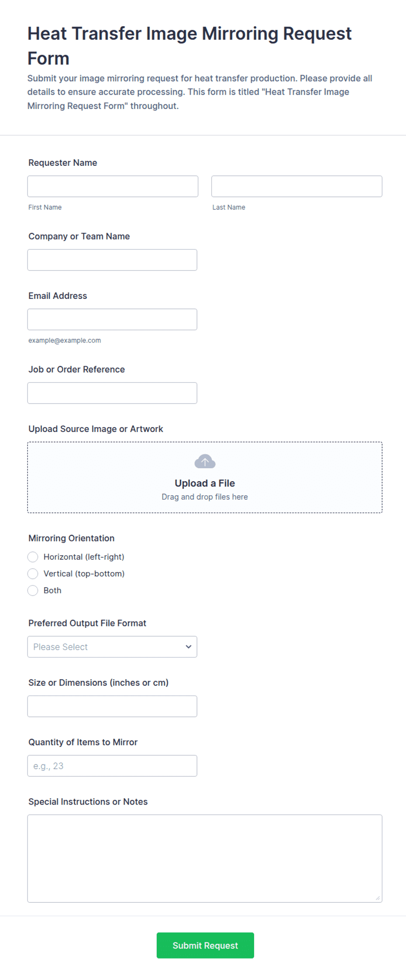406x980 pixels.
Task: Open the Preferred Output File Format dropdown
Action: click(x=112, y=647)
